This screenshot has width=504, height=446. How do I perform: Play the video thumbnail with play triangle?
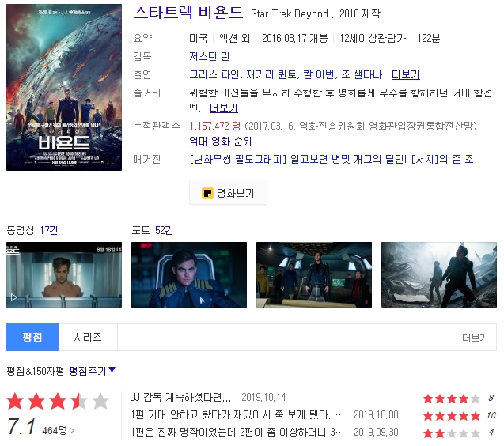point(64,274)
